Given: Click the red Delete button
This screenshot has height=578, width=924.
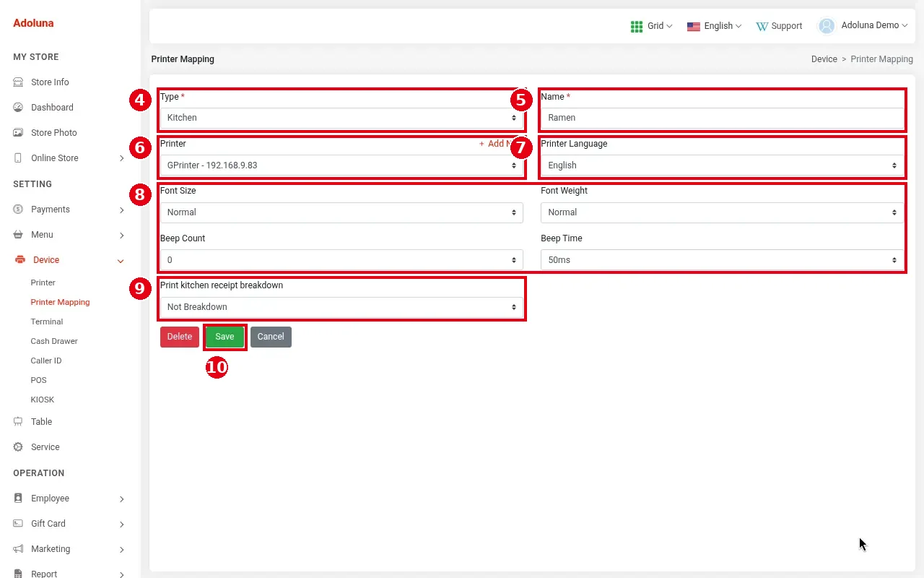Looking at the screenshot, I should [x=180, y=337].
